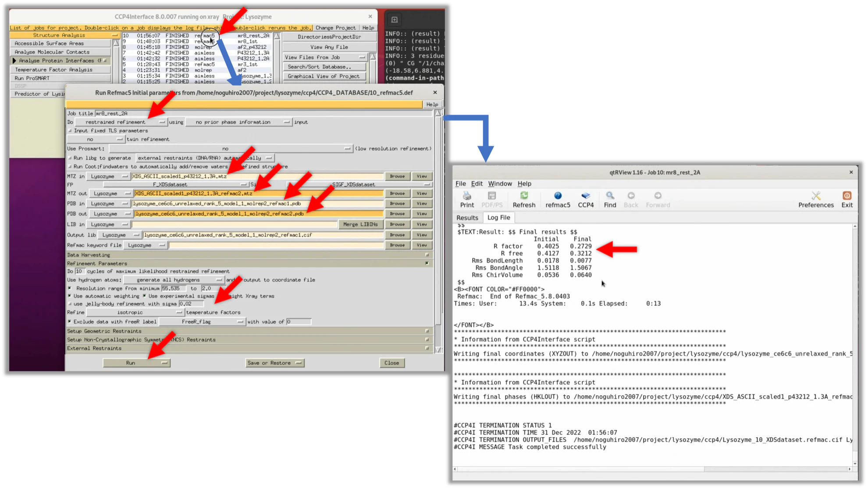Open View Files from Job dropdown
This screenshot has height=489, width=868.
[324, 57]
